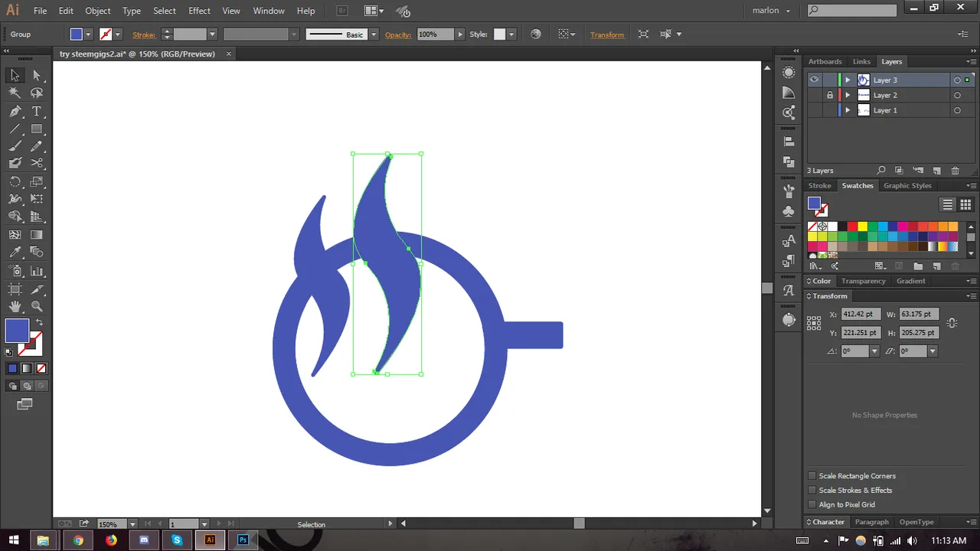The image size is (980, 551).
Task: Toggle constrain width and height proportions
Action: tap(952, 324)
